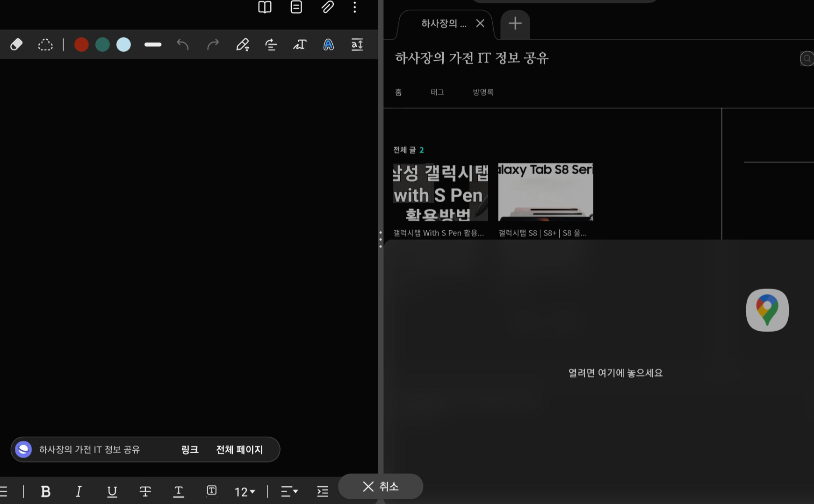Toggle bold formatting

pyautogui.click(x=46, y=491)
